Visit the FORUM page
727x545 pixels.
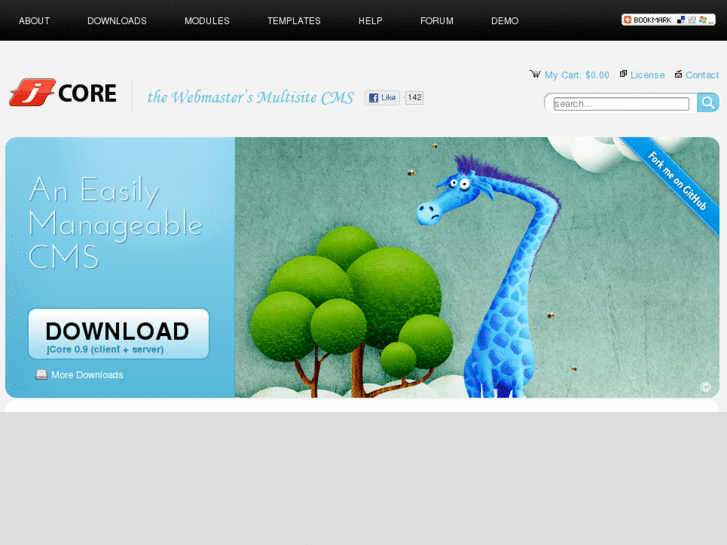click(437, 21)
